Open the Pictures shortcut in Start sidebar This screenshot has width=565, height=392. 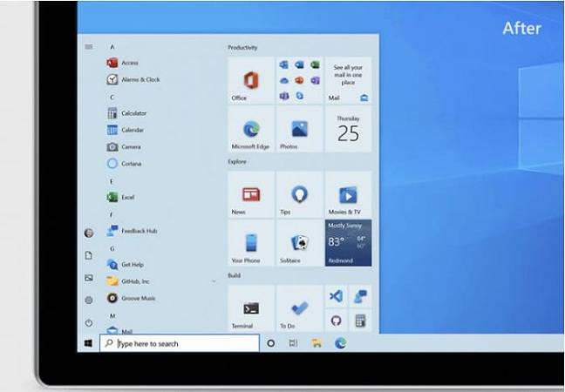89,278
